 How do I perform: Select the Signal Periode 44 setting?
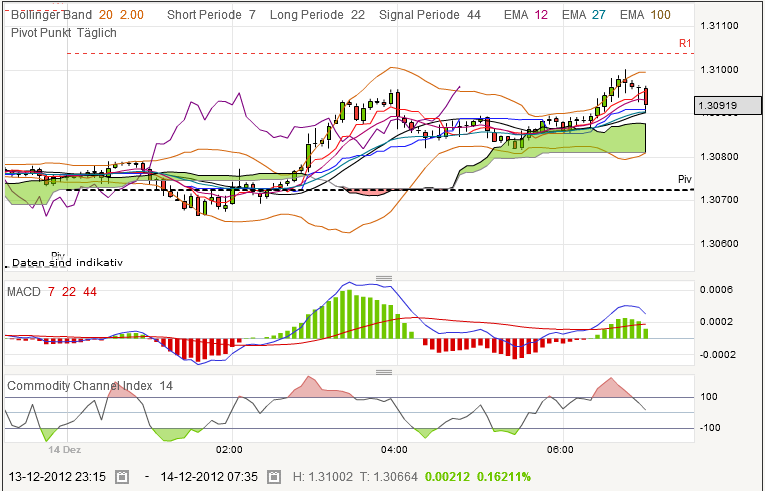pos(430,15)
